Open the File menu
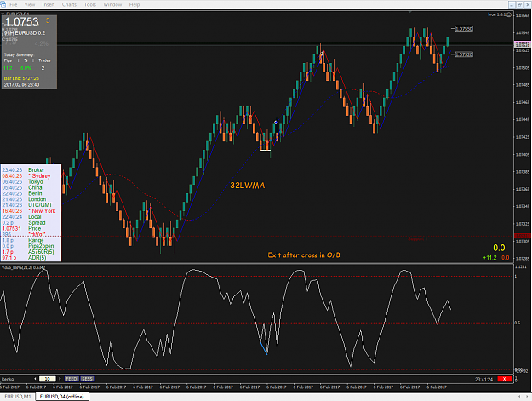The height and width of the screenshot is (401, 532). 14,4
